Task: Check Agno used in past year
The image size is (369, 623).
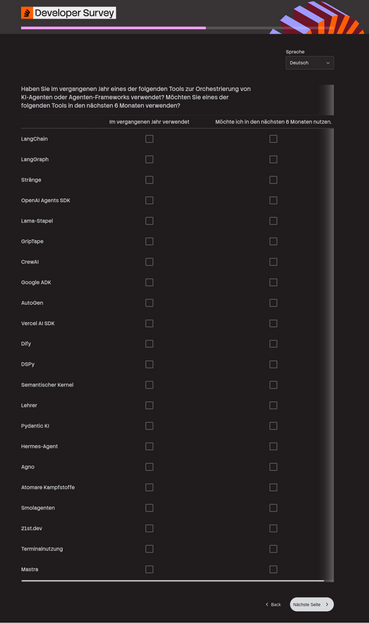Action: click(x=149, y=467)
